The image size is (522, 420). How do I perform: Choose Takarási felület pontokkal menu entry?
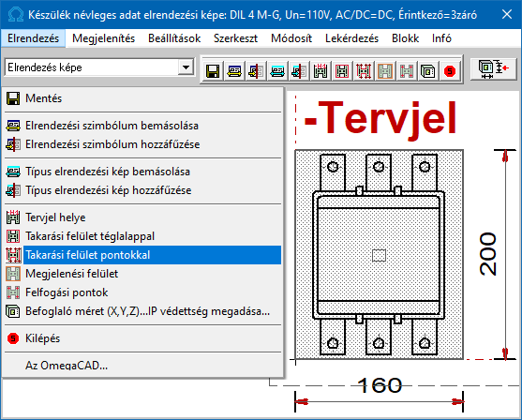pyautogui.click(x=143, y=255)
